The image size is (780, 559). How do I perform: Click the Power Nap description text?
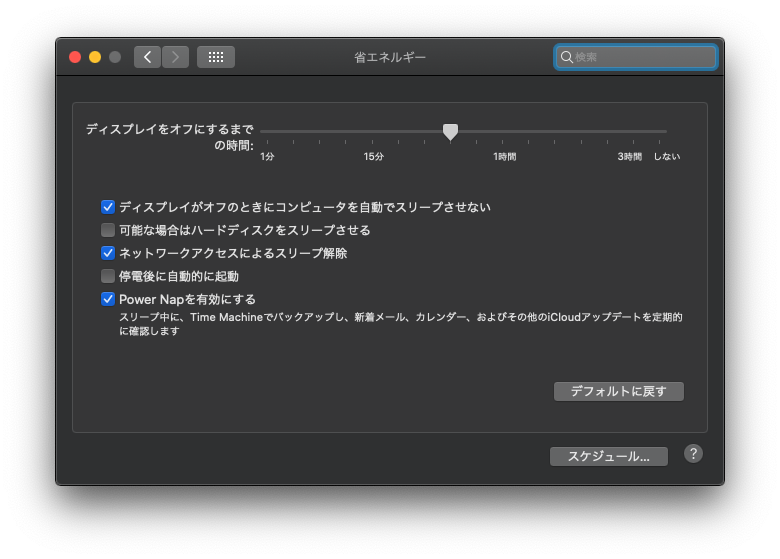(400, 324)
